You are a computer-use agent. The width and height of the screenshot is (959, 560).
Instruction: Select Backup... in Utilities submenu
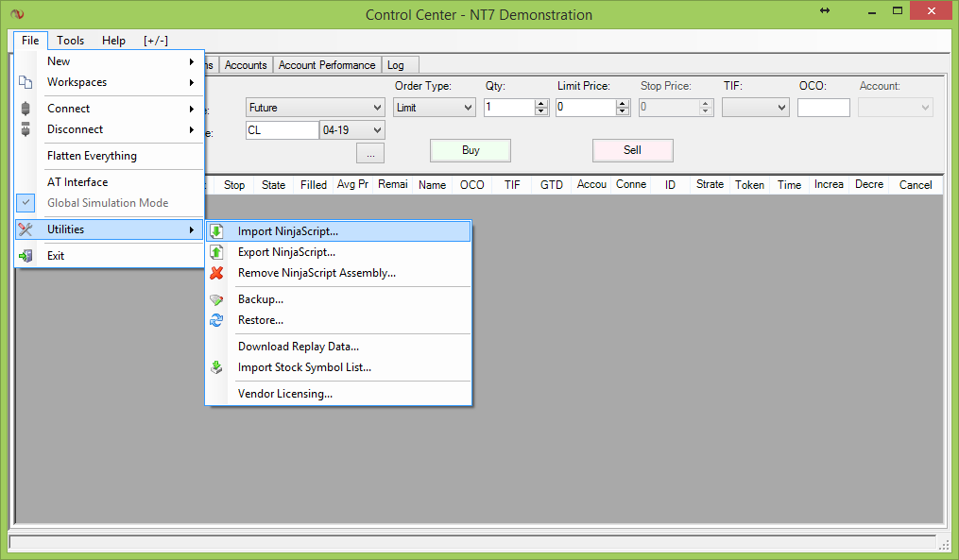tap(338, 299)
